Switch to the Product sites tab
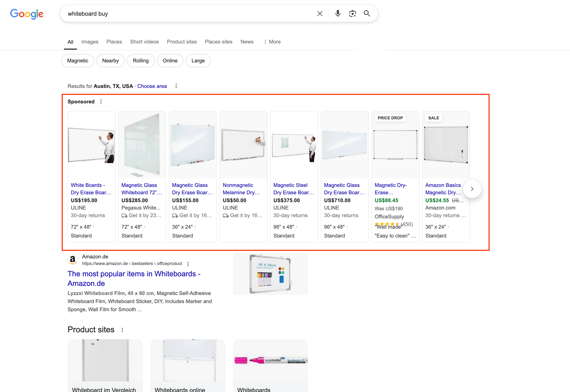Viewport: 570px width, 392px height. pos(181,42)
